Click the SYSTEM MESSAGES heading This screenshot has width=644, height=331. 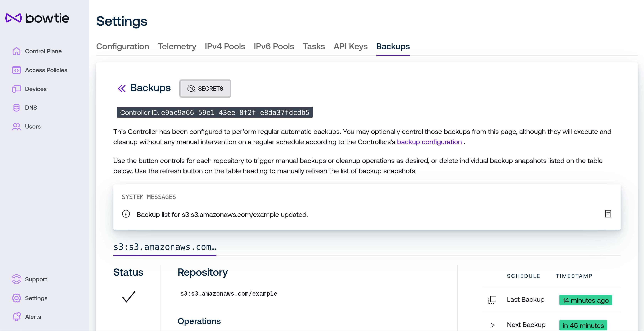[x=149, y=197]
